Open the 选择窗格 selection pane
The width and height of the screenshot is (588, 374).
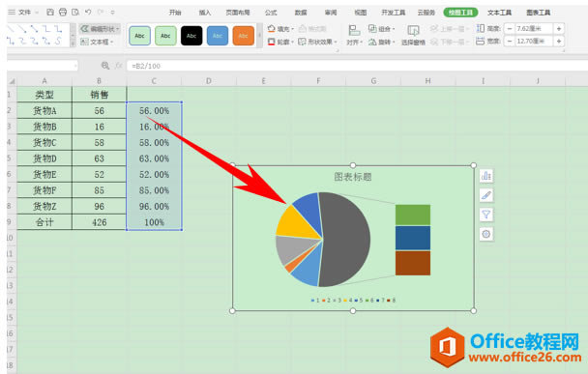point(413,35)
